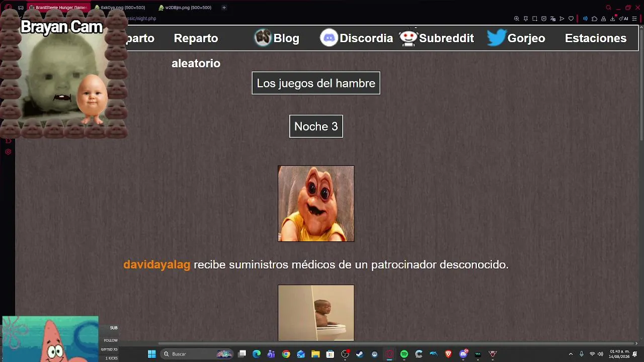This screenshot has width=644, height=362.
Task: Click the blue sound waves icon
Action: point(585,19)
